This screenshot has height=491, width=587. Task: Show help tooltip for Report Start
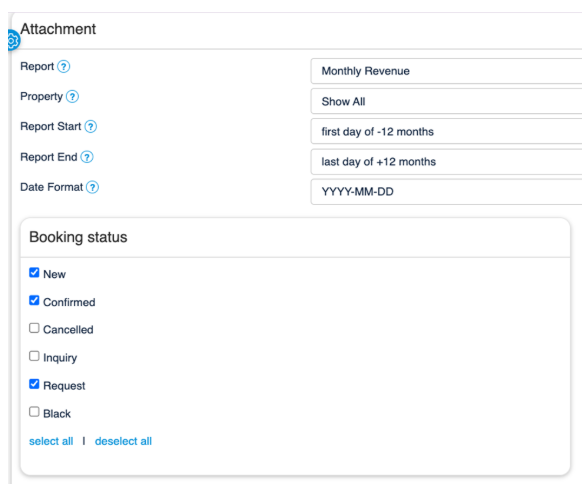pos(91,126)
